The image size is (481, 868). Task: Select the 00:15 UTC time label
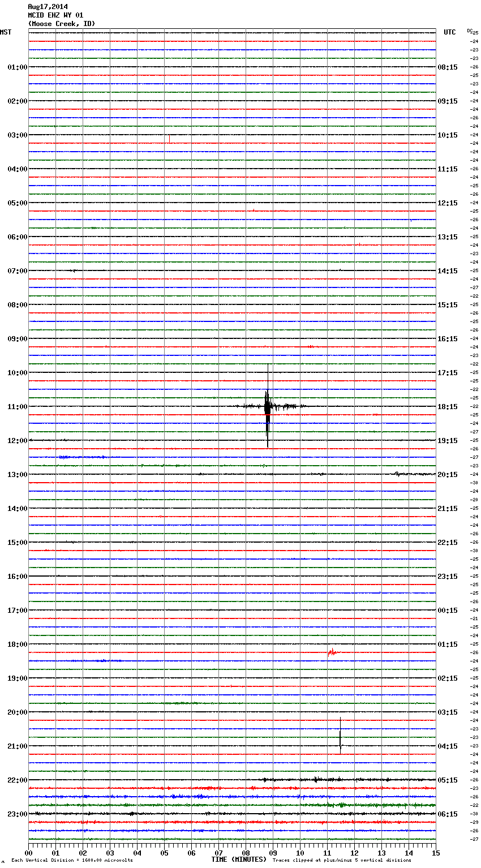(x=448, y=611)
